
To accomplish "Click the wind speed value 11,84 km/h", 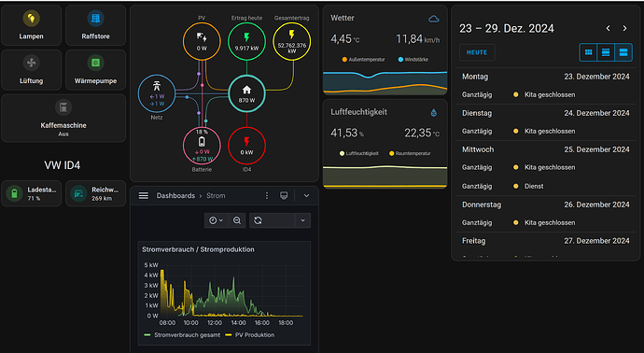I will click(x=418, y=39).
